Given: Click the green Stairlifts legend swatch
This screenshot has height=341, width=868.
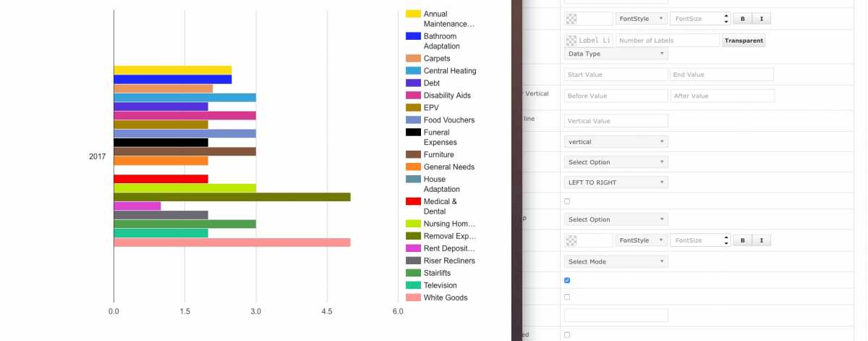Looking at the screenshot, I should coord(413,273).
